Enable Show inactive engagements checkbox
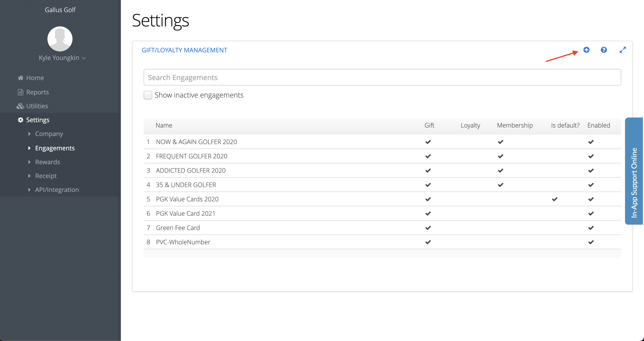Image resolution: width=644 pixels, height=341 pixels. pyautogui.click(x=148, y=95)
